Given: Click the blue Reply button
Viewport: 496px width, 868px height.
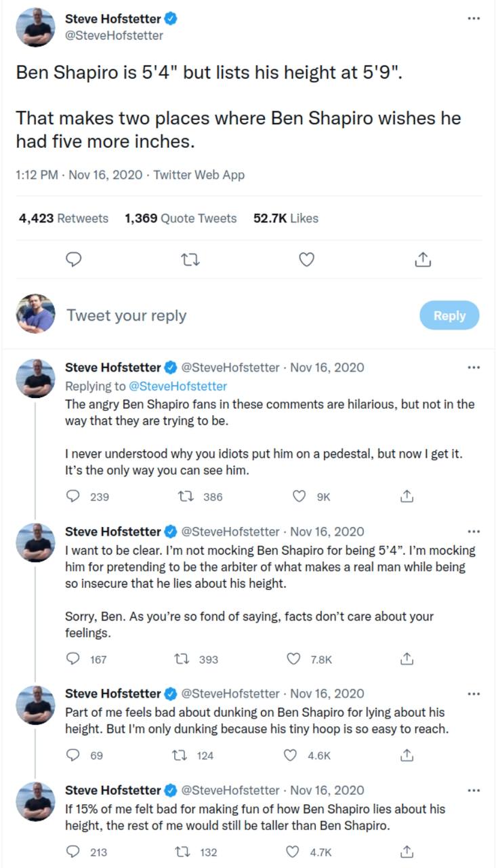Looking at the screenshot, I should (449, 315).
